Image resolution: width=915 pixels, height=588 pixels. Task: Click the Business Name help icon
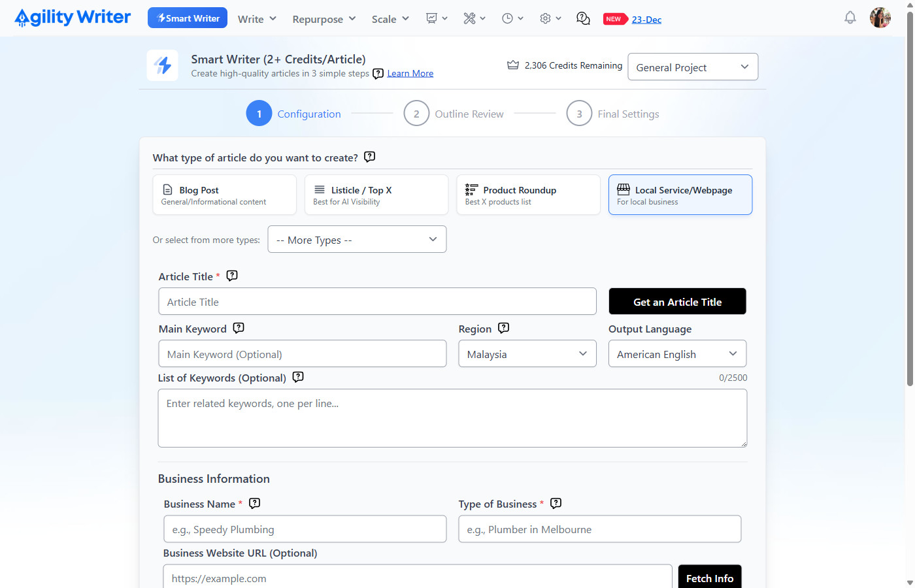255,503
